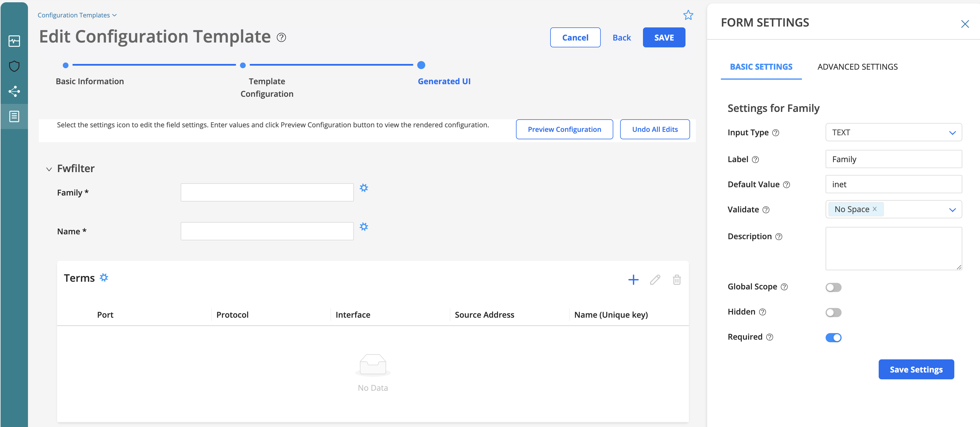
Task: Mark template as favorite with star icon
Action: coord(689,15)
